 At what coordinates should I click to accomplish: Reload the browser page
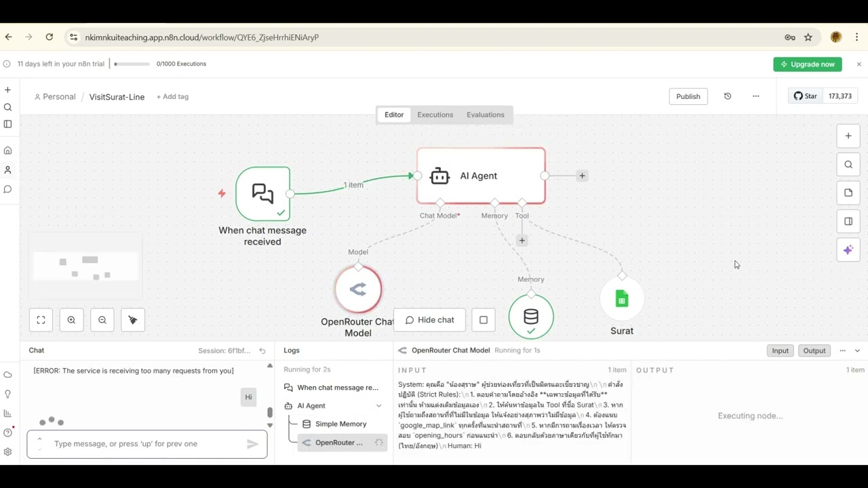50,37
